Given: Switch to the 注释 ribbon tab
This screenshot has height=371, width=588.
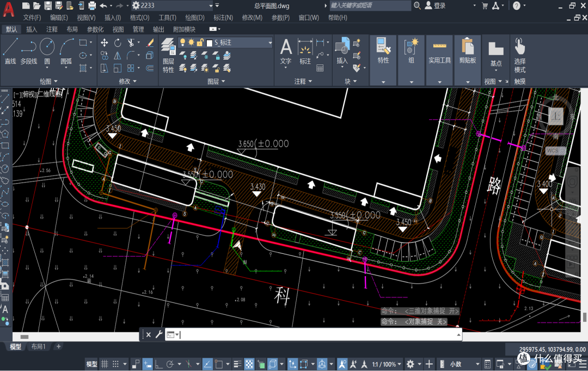Looking at the screenshot, I should pyautogui.click(x=52, y=29).
